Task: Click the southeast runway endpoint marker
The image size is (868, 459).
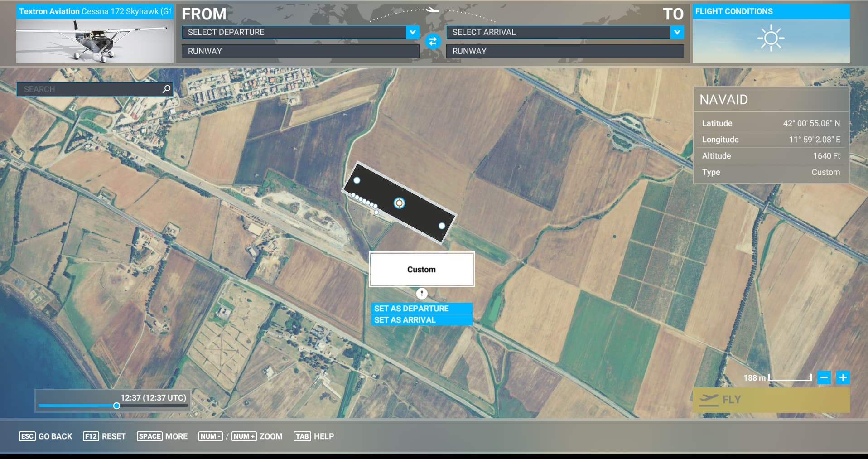Action: pos(442,226)
